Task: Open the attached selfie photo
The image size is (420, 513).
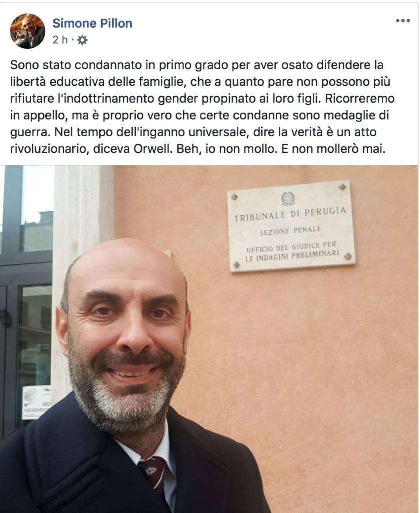Action: pyautogui.click(x=209, y=339)
